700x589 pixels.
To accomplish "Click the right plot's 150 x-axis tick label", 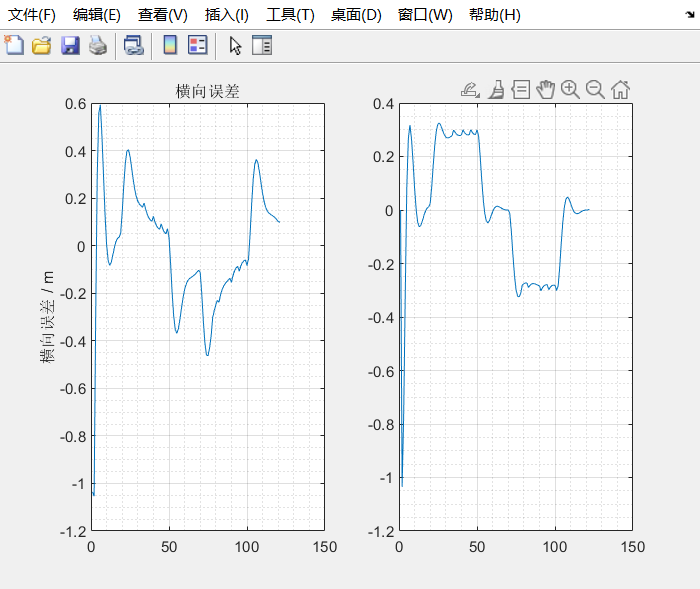I will click(633, 547).
